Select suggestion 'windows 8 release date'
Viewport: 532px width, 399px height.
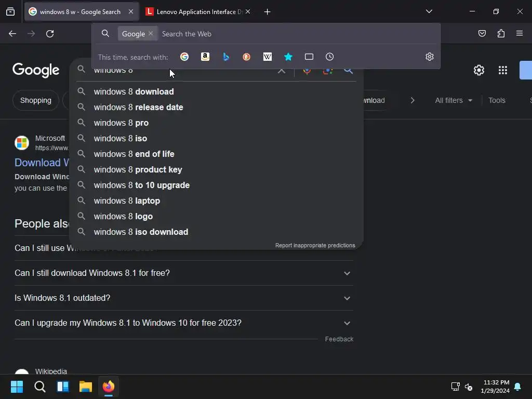(216, 107)
